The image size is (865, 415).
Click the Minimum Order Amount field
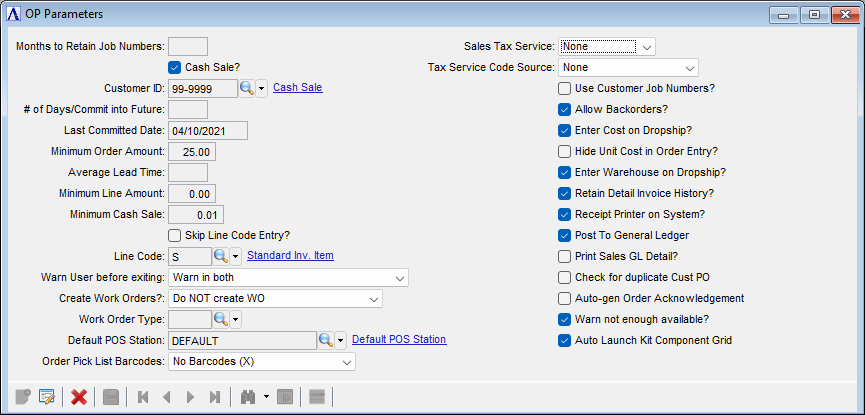click(x=192, y=151)
